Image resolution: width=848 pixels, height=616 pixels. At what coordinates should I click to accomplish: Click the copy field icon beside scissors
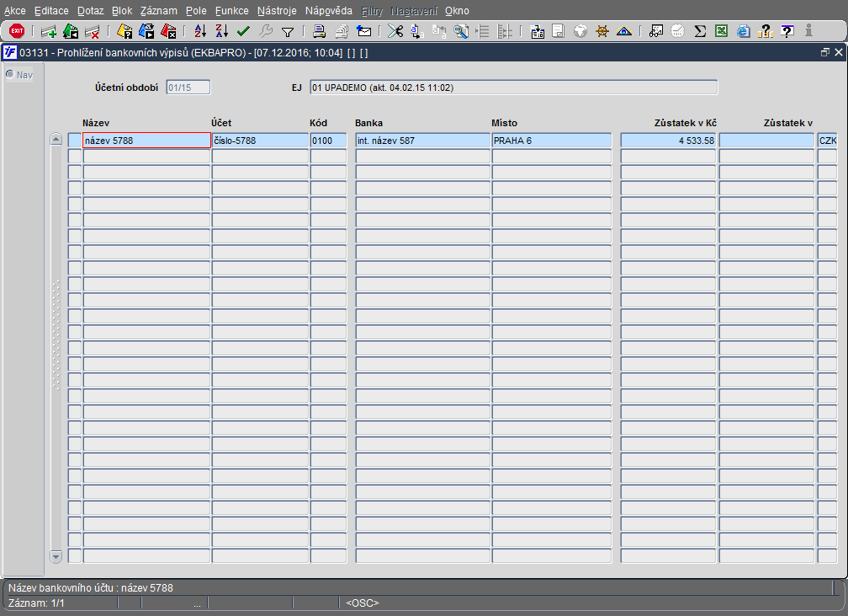tap(417, 31)
